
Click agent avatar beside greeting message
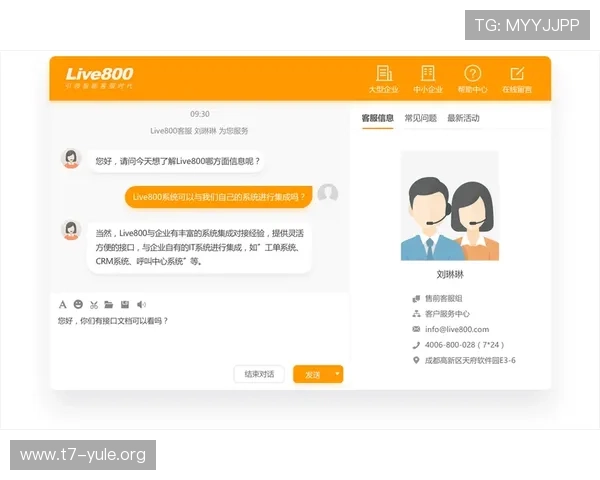(x=71, y=158)
